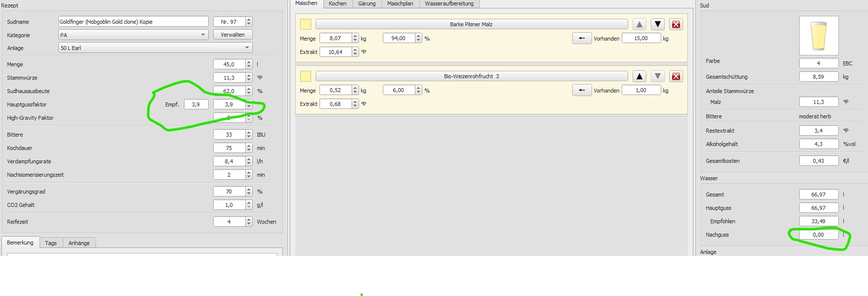868x296 pixels.
Task: Adjust the Sudname Nr. 97 spinner
Action: click(249, 22)
